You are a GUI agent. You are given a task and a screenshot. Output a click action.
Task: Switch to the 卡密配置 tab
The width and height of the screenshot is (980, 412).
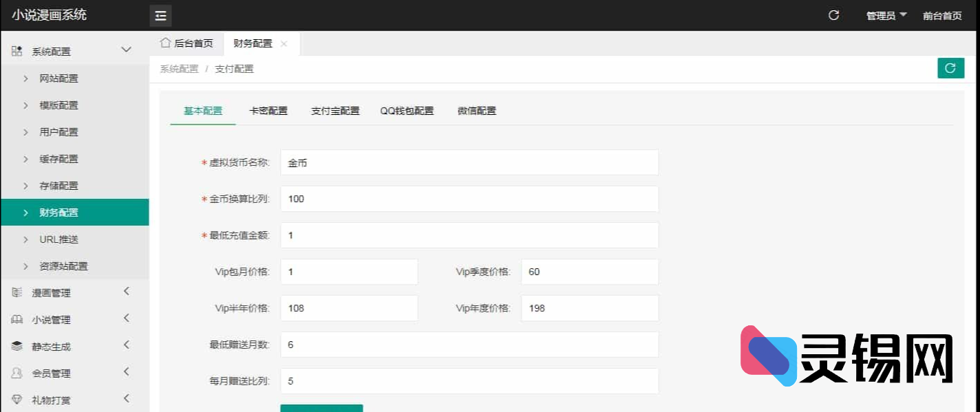click(x=268, y=111)
